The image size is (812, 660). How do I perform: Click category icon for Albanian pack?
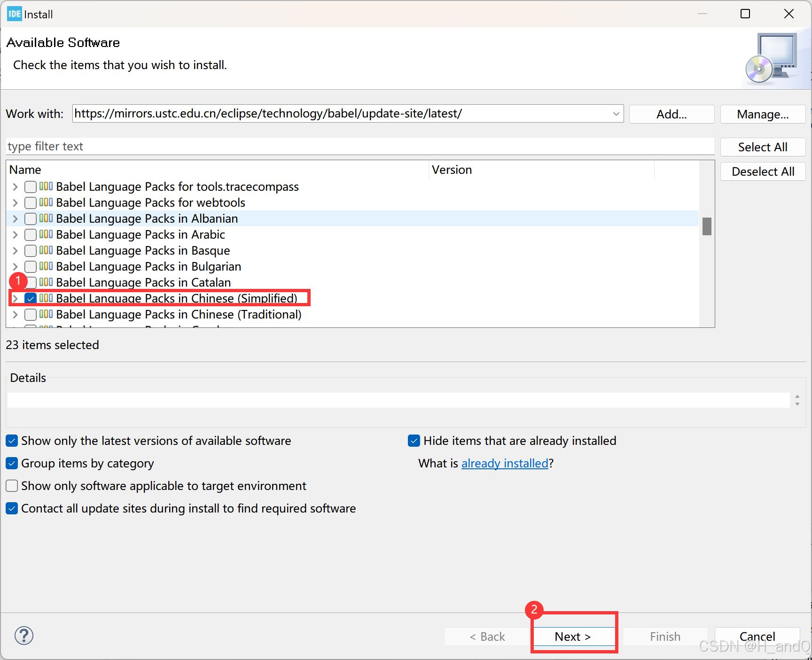(46, 218)
